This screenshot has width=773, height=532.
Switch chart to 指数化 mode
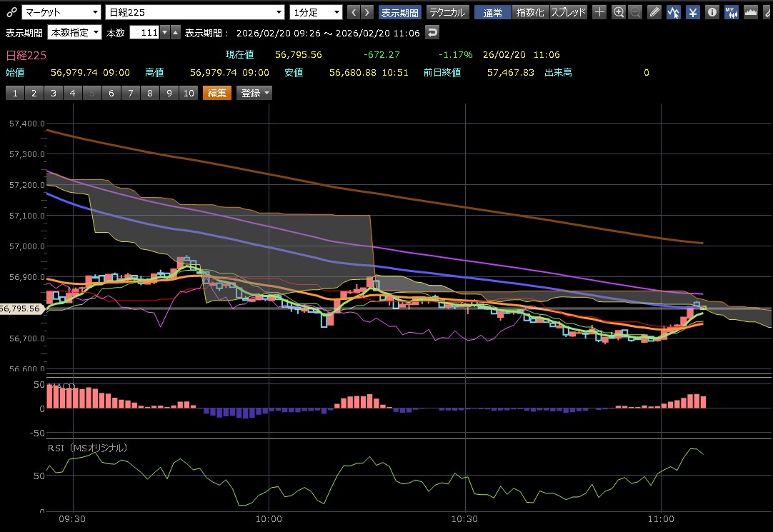tap(529, 12)
